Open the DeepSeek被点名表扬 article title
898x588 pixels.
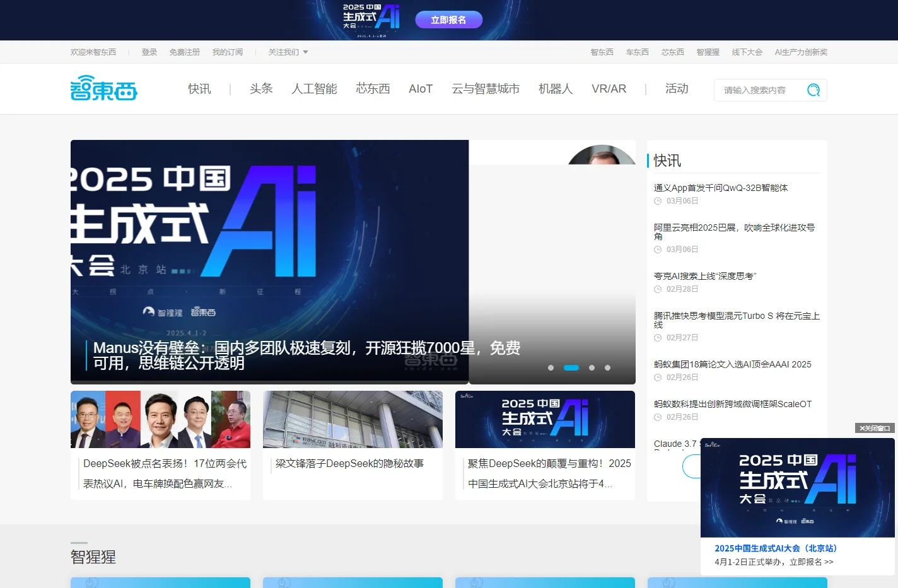coord(165,473)
